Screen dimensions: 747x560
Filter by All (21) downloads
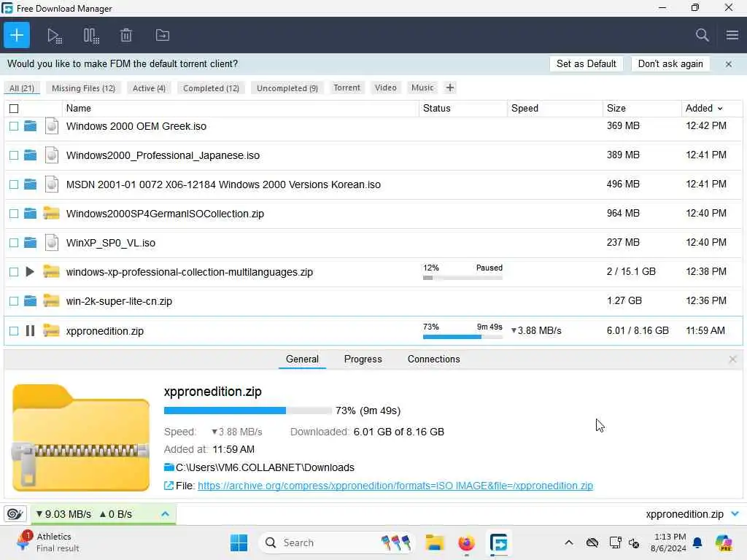(x=22, y=88)
